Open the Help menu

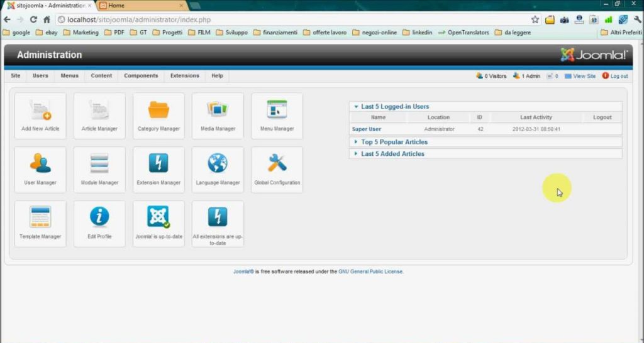click(217, 75)
